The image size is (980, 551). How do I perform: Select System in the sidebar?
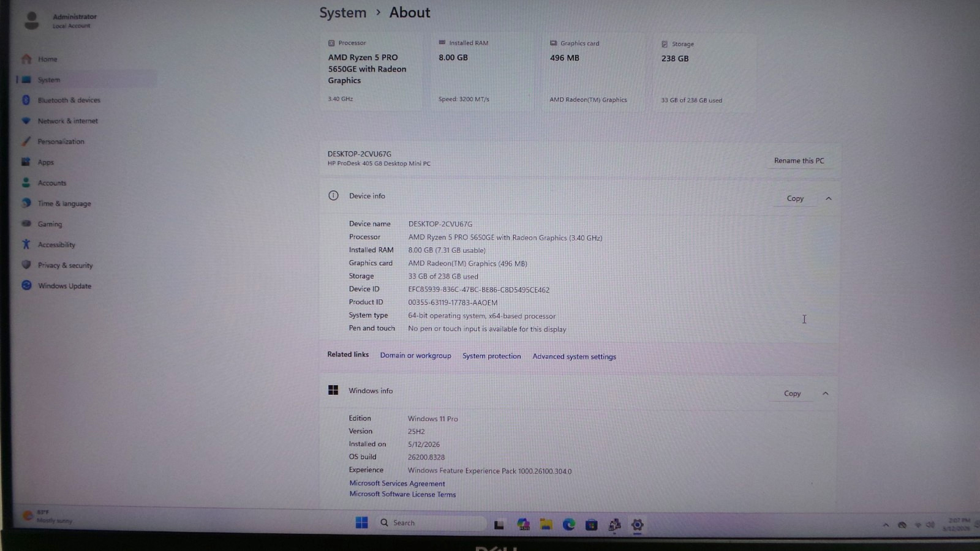click(86, 80)
